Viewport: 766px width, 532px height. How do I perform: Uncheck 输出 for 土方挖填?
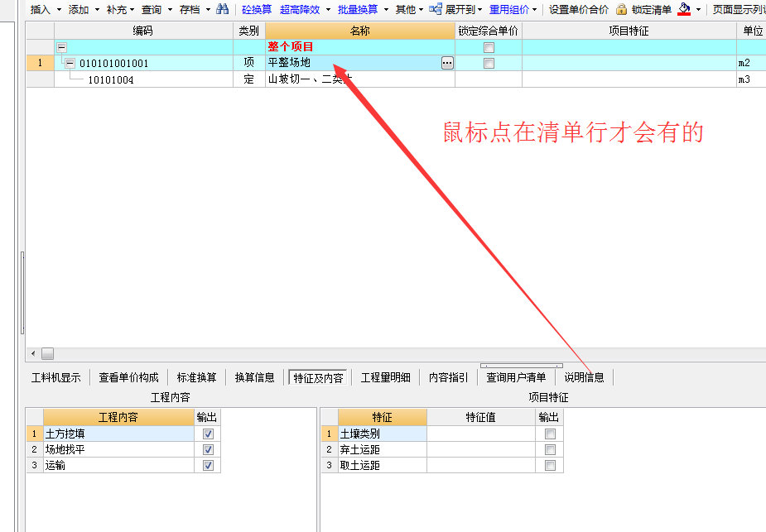208,434
